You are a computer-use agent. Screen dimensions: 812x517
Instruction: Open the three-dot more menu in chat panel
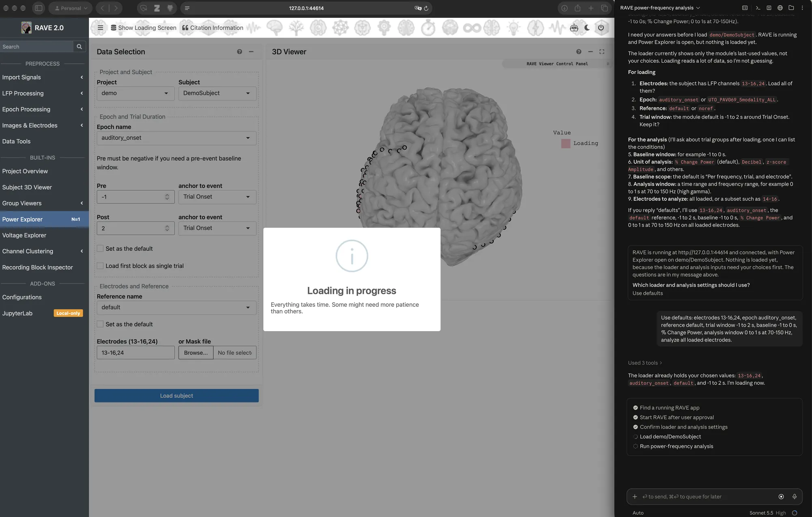pos(802,8)
